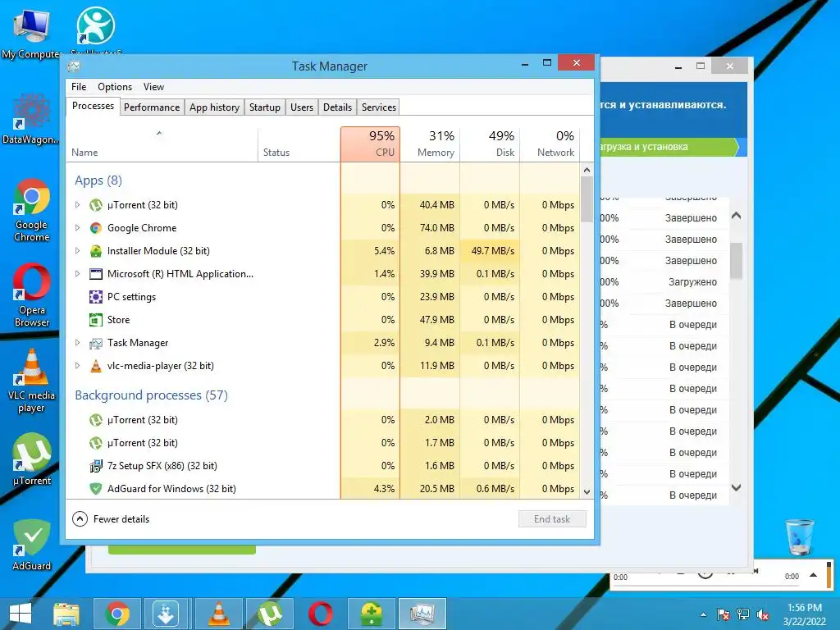Click the Installer Module process icon
This screenshot has height=630, width=840.
pyautogui.click(x=95, y=251)
